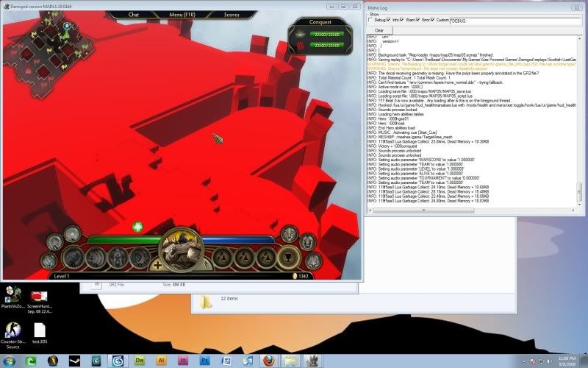This screenshot has height=368, width=588.
Task: Select the Counter-Strike Source desktop icon
Action: point(12,336)
